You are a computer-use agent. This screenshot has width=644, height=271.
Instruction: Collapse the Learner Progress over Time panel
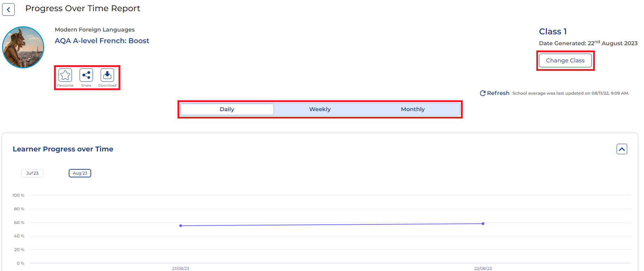pyautogui.click(x=622, y=149)
